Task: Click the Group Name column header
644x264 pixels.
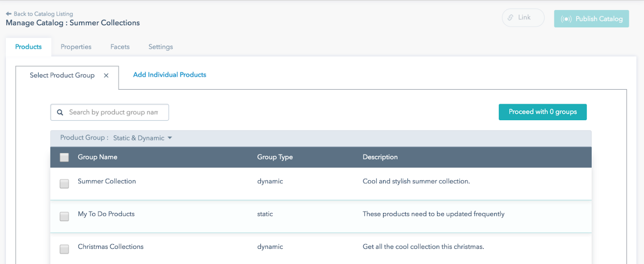Action: (97, 157)
